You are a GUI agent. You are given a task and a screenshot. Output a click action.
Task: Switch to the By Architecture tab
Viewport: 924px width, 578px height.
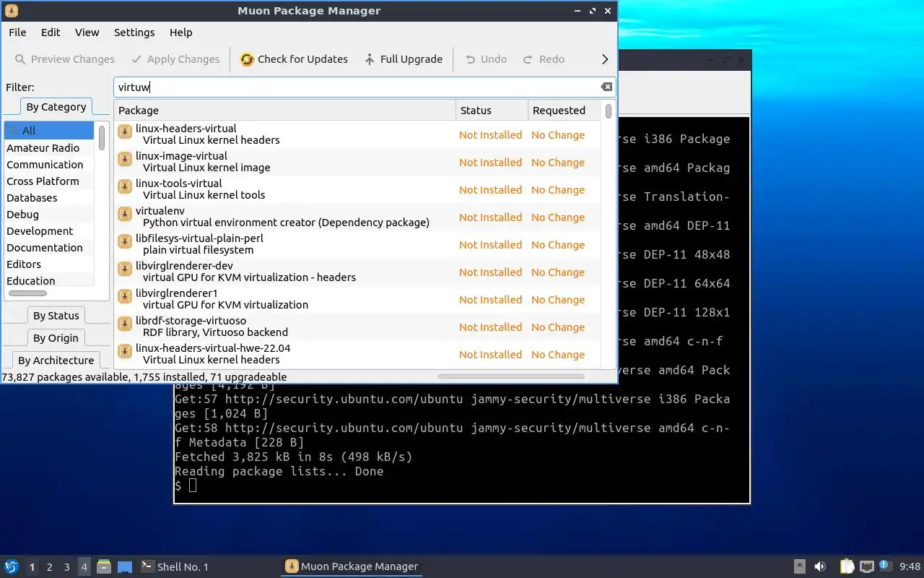coord(56,361)
